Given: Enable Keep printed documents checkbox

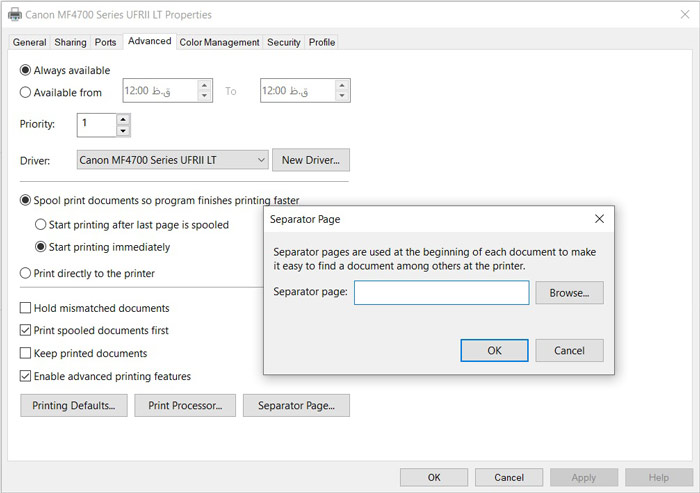Looking at the screenshot, I should pos(25,353).
